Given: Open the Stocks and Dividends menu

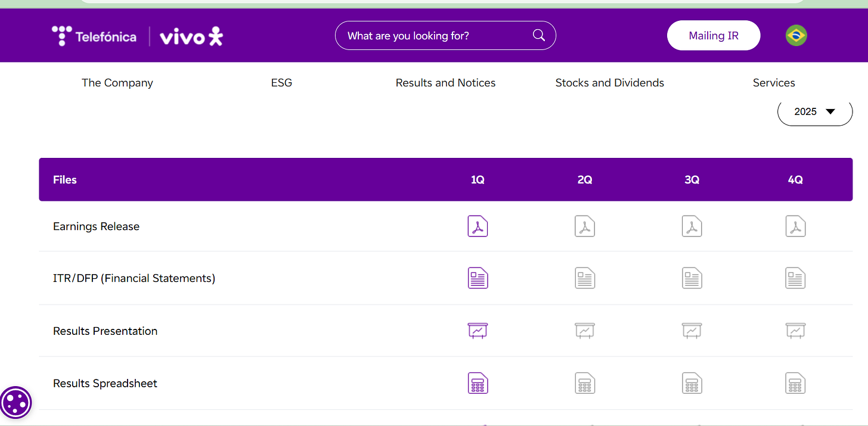Looking at the screenshot, I should [x=610, y=83].
